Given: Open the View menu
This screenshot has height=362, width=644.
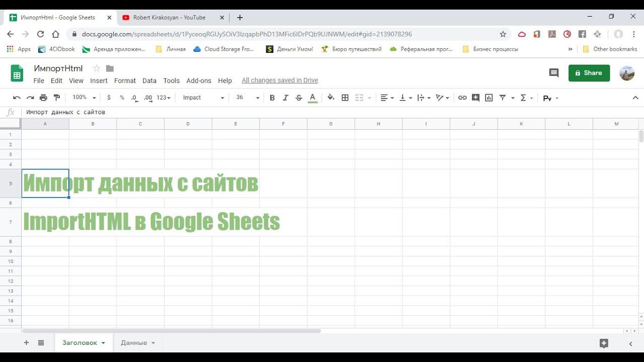Looking at the screenshot, I should click(x=76, y=80).
